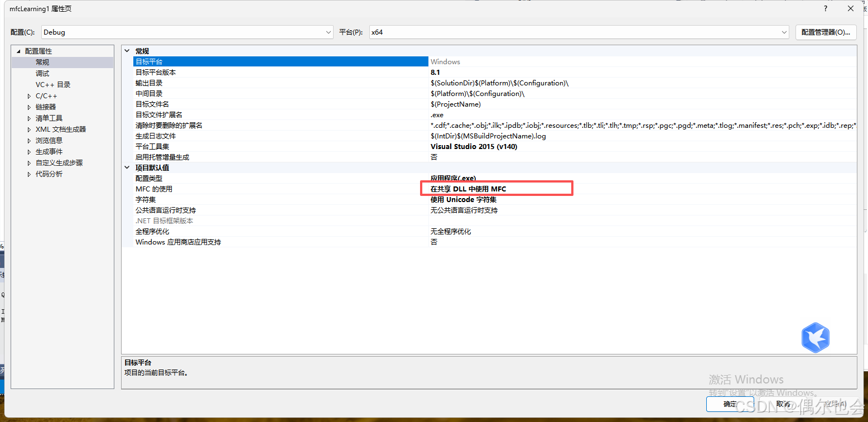Collapse the 常规 property group header
This screenshot has height=422, width=868.
[x=127, y=51]
